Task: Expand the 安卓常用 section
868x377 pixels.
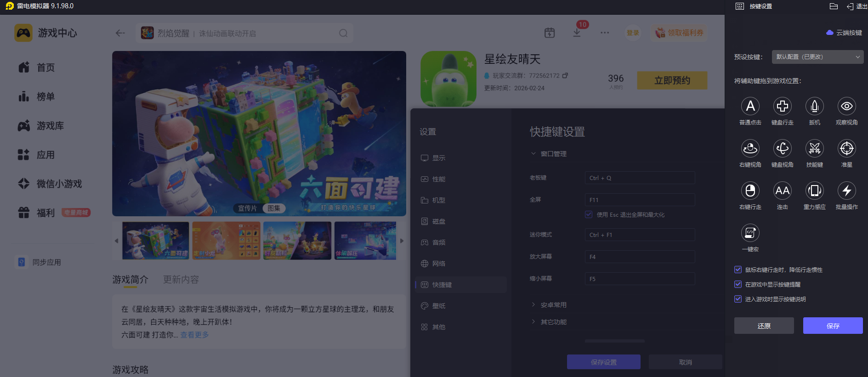Action: 549,305
